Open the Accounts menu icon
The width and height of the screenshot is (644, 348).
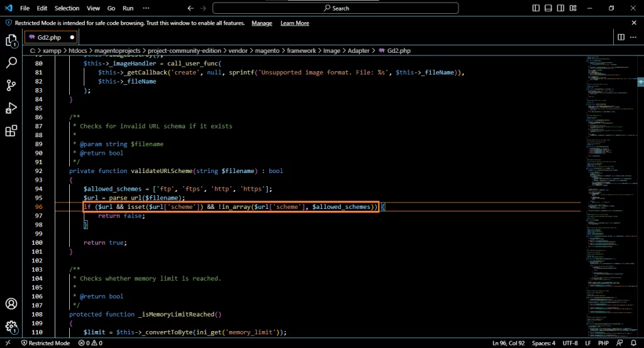point(11,303)
